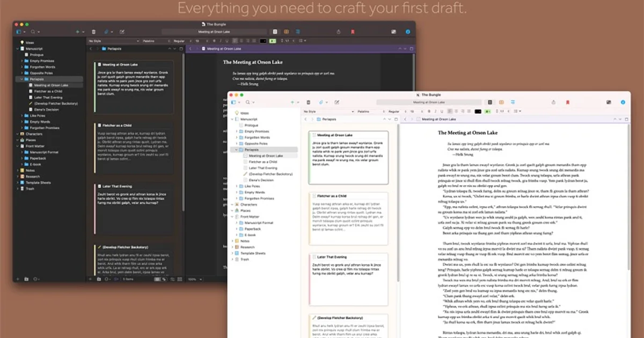This screenshot has height=338, width=644.
Task: Toggle Bold formatting in dark window
Action: 214,41
